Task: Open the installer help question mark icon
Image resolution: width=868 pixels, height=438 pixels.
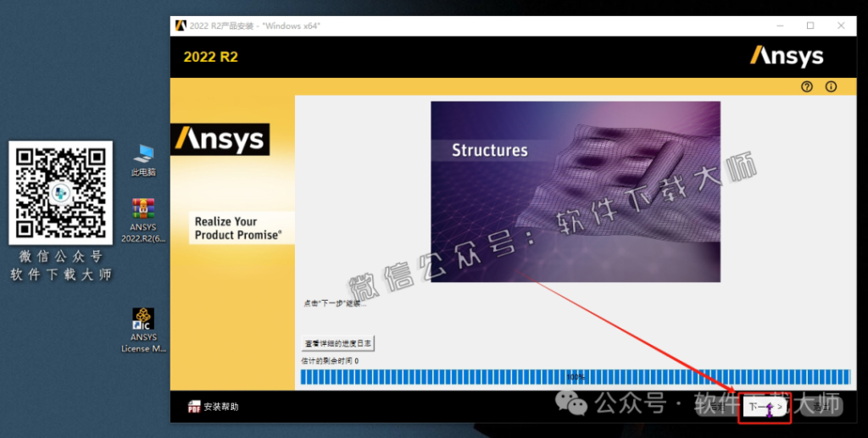Action: [807, 86]
